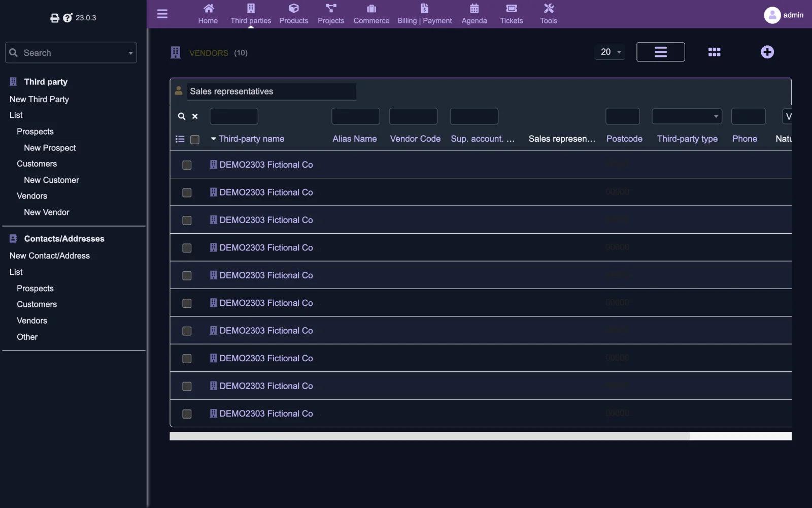Open the Agenda calendar icon

click(x=474, y=8)
